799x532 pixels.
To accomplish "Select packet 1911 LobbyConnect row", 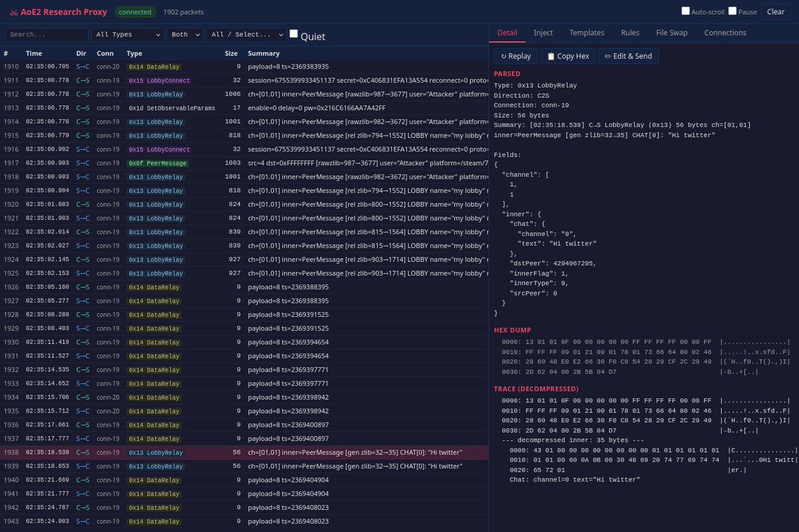I will pyautogui.click(x=245, y=81).
